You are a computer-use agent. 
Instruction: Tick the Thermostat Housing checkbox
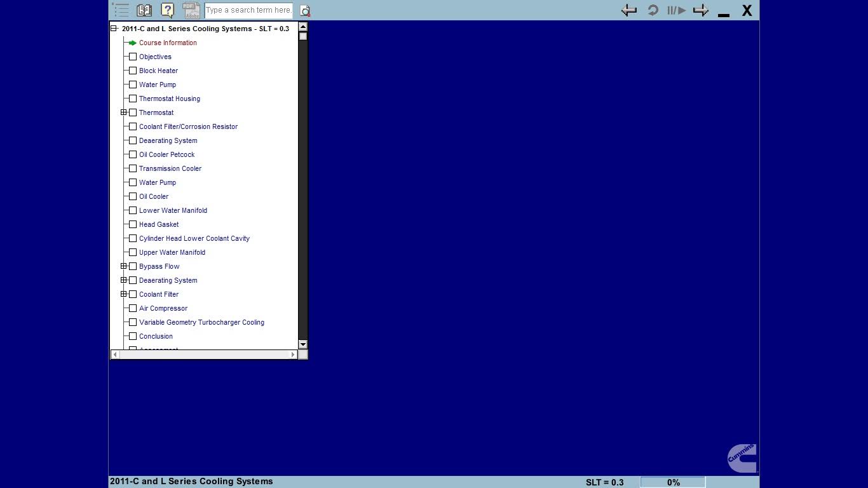pos(133,98)
